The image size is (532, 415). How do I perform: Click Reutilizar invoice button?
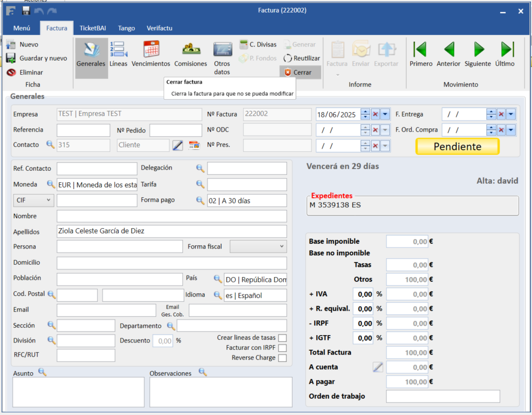pyautogui.click(x=302, y=58)
